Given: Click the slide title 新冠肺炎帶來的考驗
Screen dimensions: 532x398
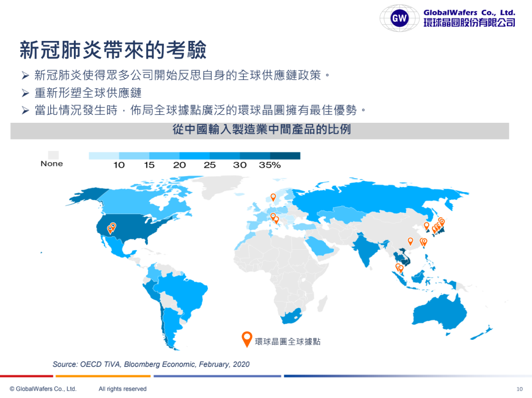Looking at the screenshot, I should pos(112,50).
